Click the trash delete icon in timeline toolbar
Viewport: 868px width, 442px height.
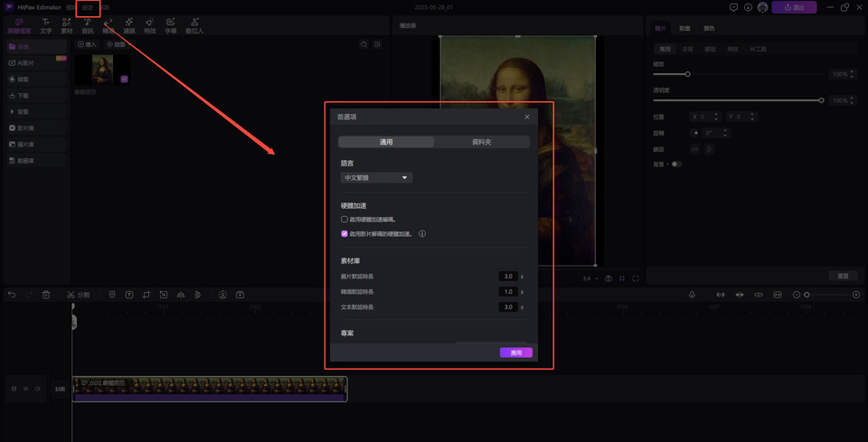46,295
